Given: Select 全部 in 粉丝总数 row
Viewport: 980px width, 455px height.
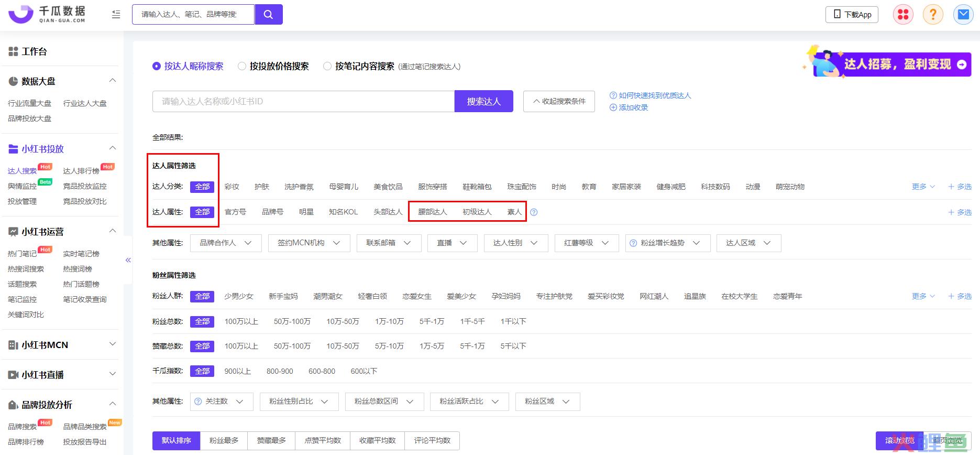Looking at the screenshot, I should click(x=202, y=321).
